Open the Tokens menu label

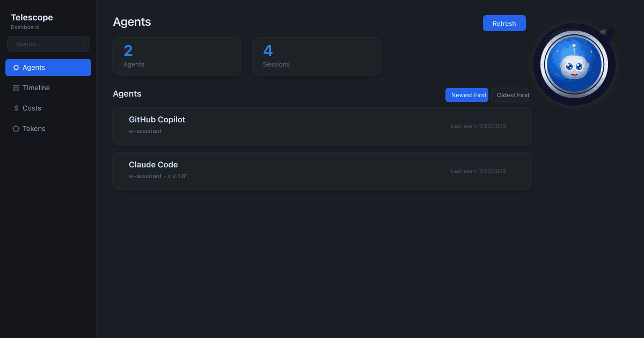(34, 129)
